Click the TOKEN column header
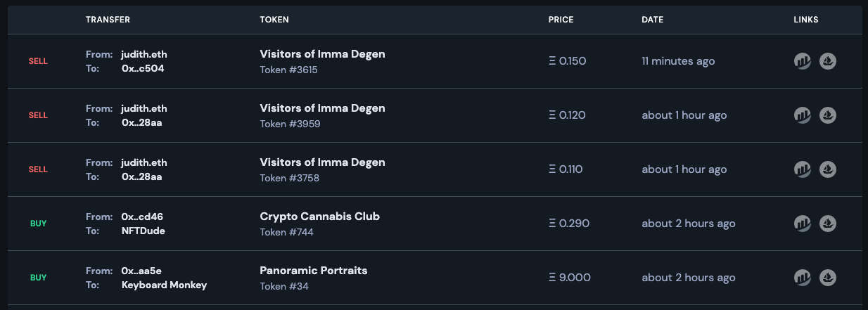Screen dimensions: 868x310 (x=274, y=20)
